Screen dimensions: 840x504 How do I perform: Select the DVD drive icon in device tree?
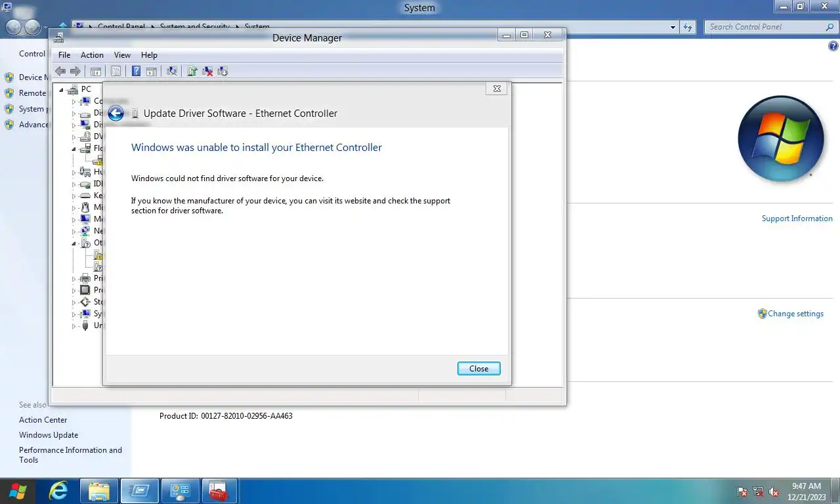[x=85, y=136]
